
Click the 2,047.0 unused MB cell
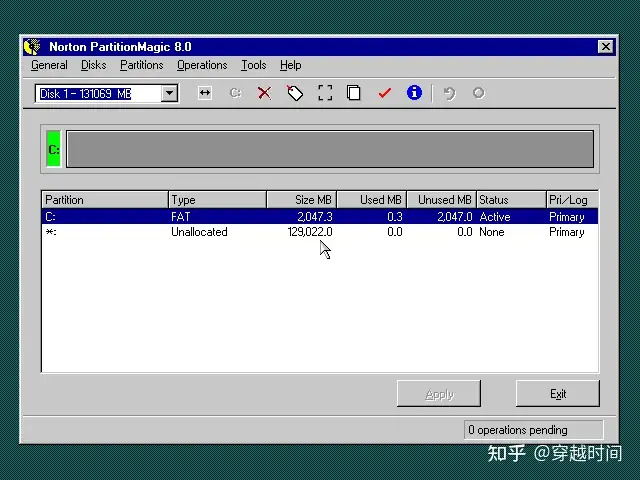455,217
